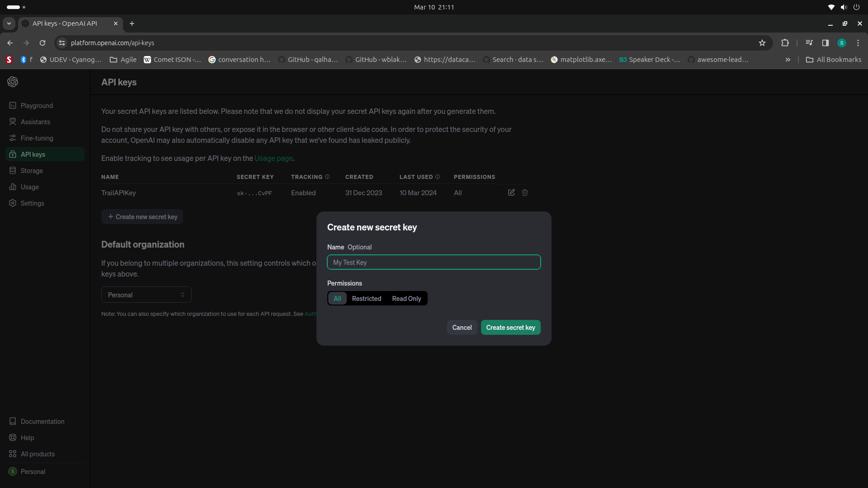This screenshot has height=488, width=868.
Task: Focus the key Name input field
Action: click(434, 262)
